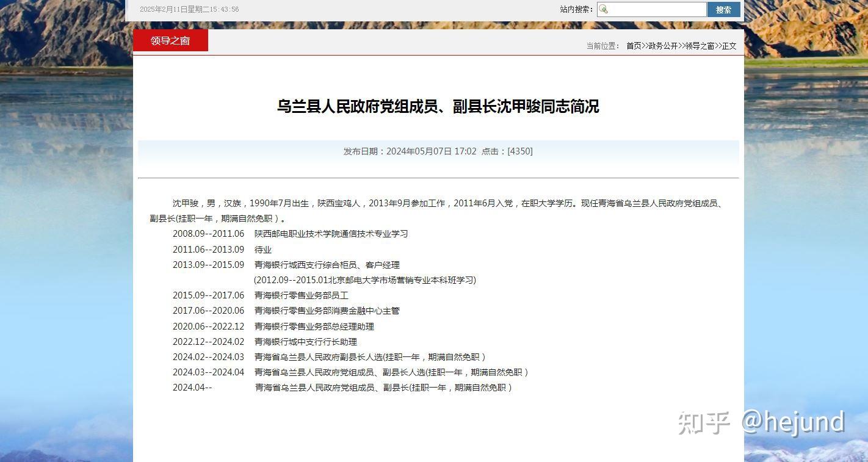Click the 2015.09--2017.06 零售业务部员工 row

pos(261,295)
